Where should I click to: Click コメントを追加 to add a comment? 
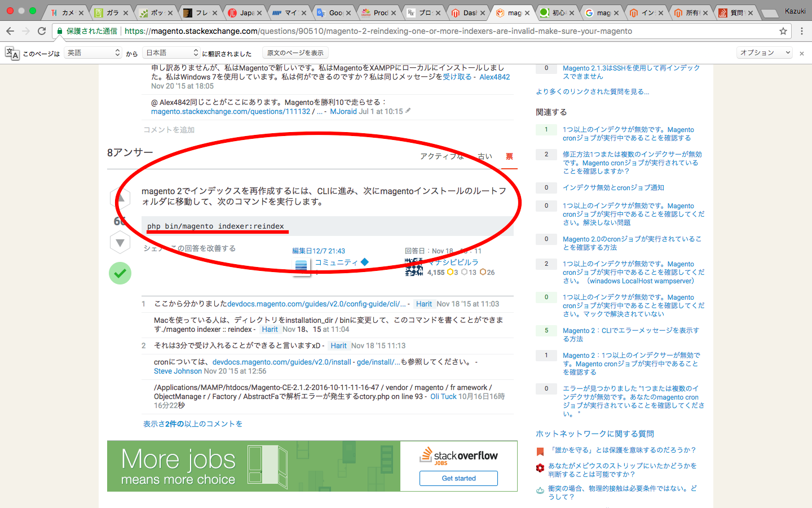point(169,130)
